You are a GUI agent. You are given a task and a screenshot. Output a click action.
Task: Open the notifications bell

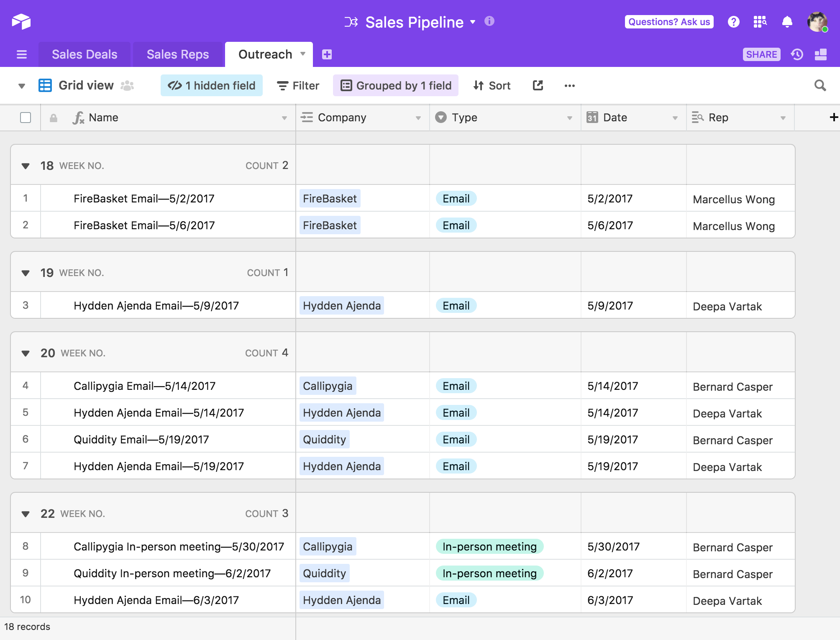[787, 22]
